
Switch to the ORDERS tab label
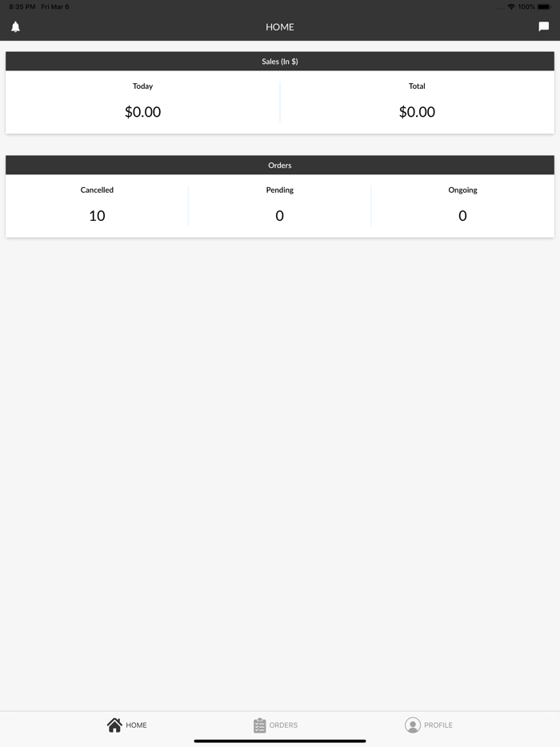coord(283,725)
